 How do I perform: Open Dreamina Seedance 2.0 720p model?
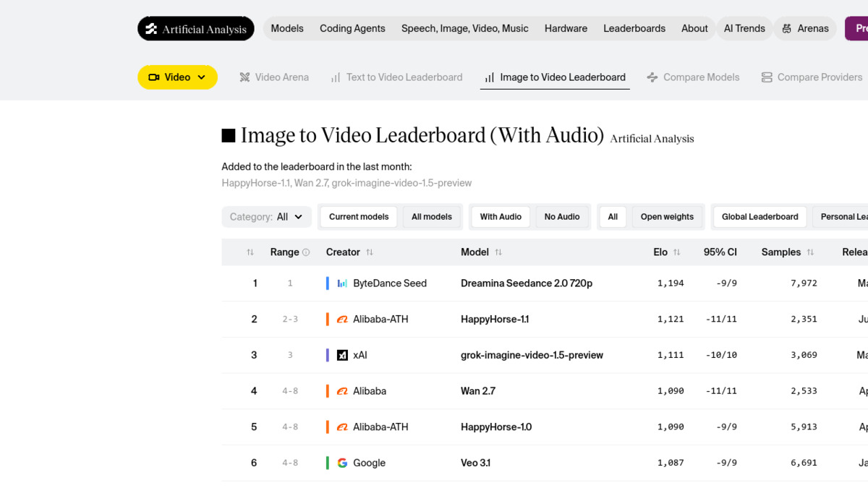click(x=527, y=283)
